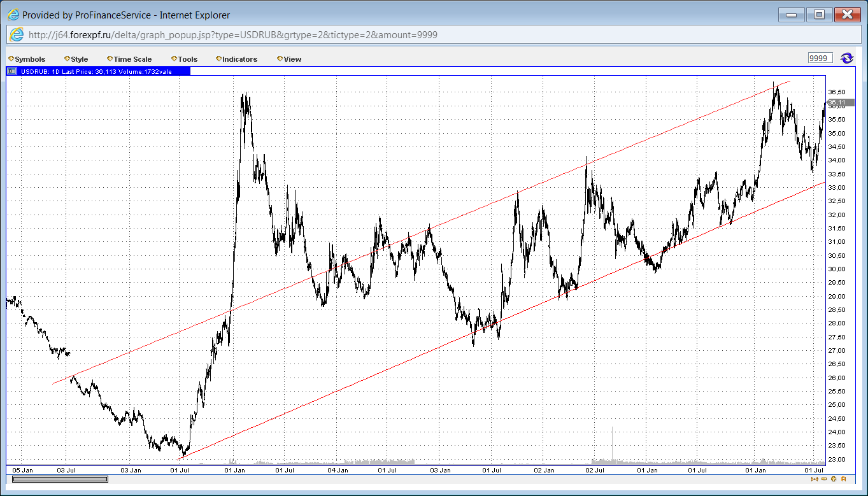Open the Symbols dropdown menu
Screen dimensions: 868x496
tap(27, 59)
